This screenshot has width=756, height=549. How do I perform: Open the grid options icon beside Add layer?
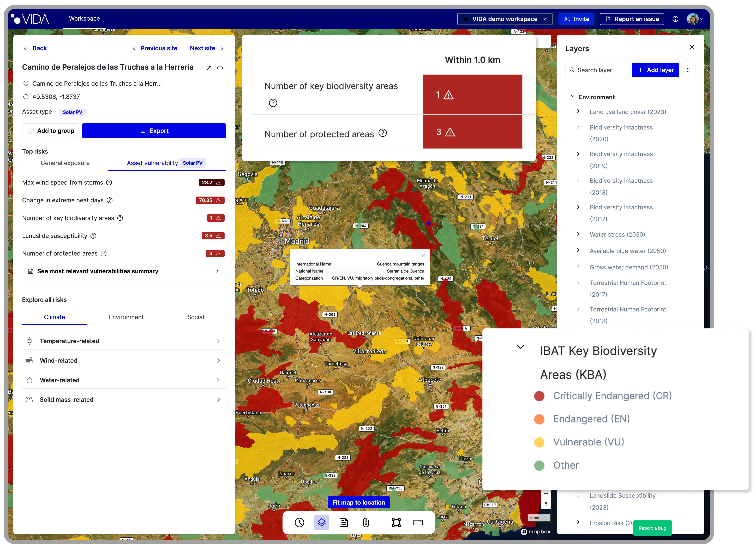688,70
